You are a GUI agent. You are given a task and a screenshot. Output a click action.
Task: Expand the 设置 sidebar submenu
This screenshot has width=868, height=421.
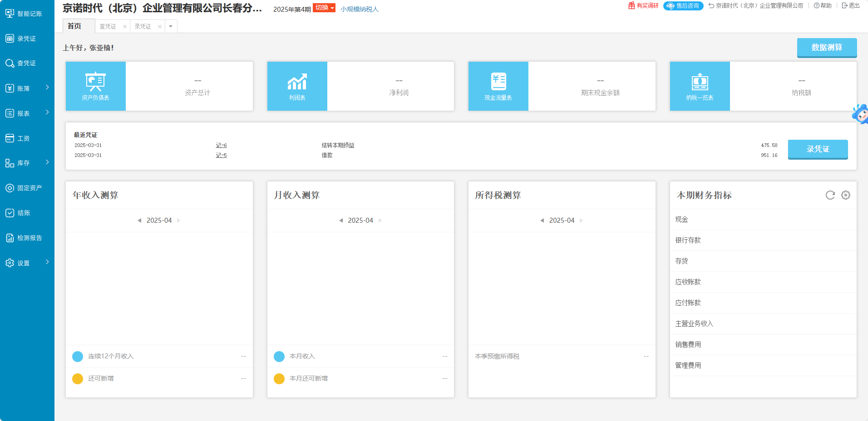pyautogui.click(x=47, y=262)
